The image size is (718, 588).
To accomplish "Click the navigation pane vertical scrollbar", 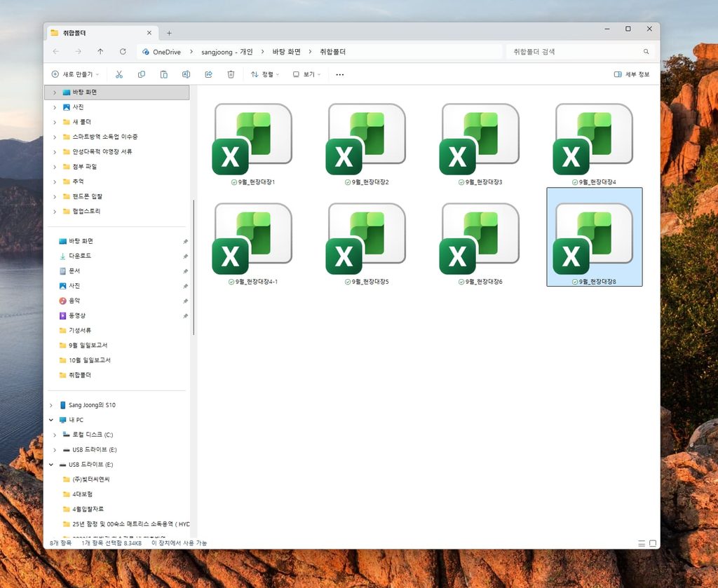I will 194,267.
